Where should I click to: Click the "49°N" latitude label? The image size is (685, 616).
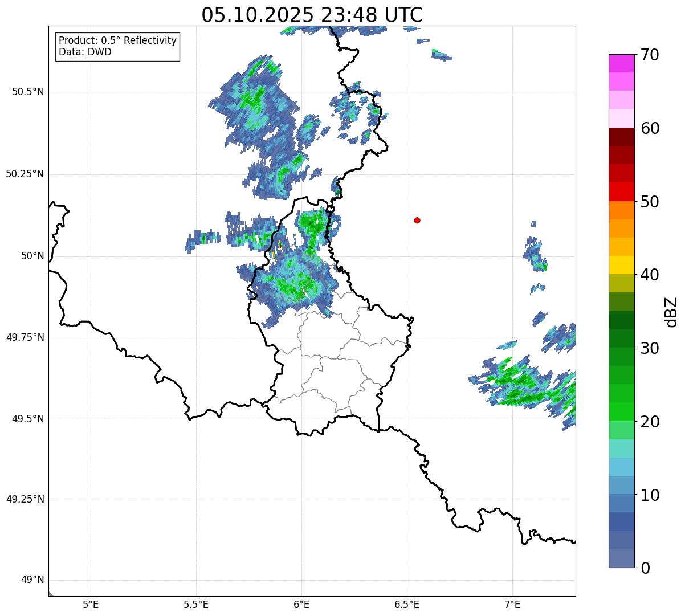coord(32,580)
